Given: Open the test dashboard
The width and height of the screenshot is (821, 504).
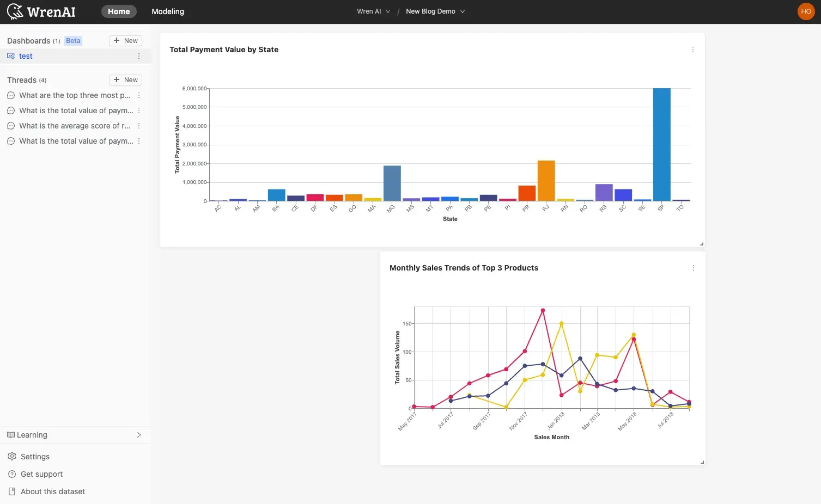Looking at the screenshot, I should 26,56.
